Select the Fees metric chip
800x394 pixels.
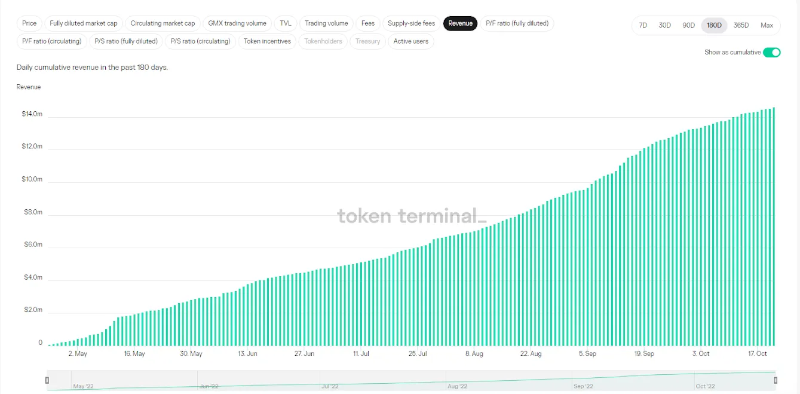368,23
